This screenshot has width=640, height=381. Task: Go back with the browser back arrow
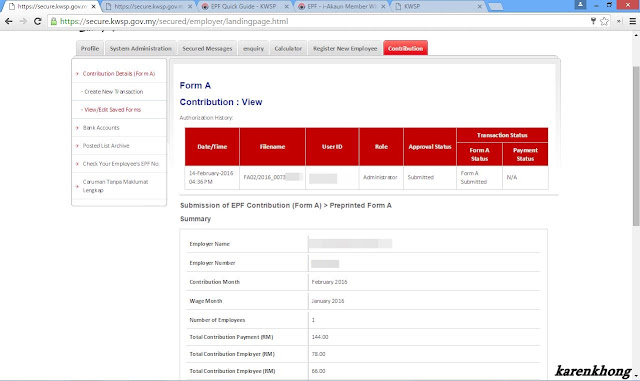point(9,21)
